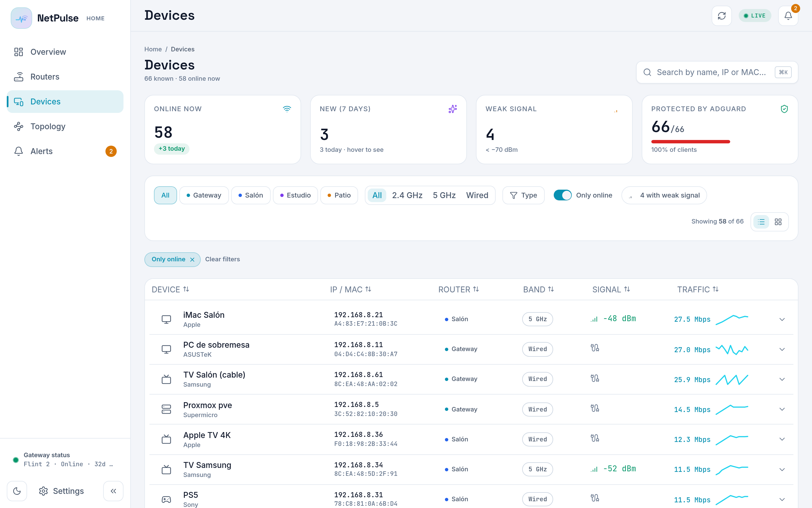Screen dimensions: 812x508
Task: Click the dark mode moon icon
Action: point(17,491)
